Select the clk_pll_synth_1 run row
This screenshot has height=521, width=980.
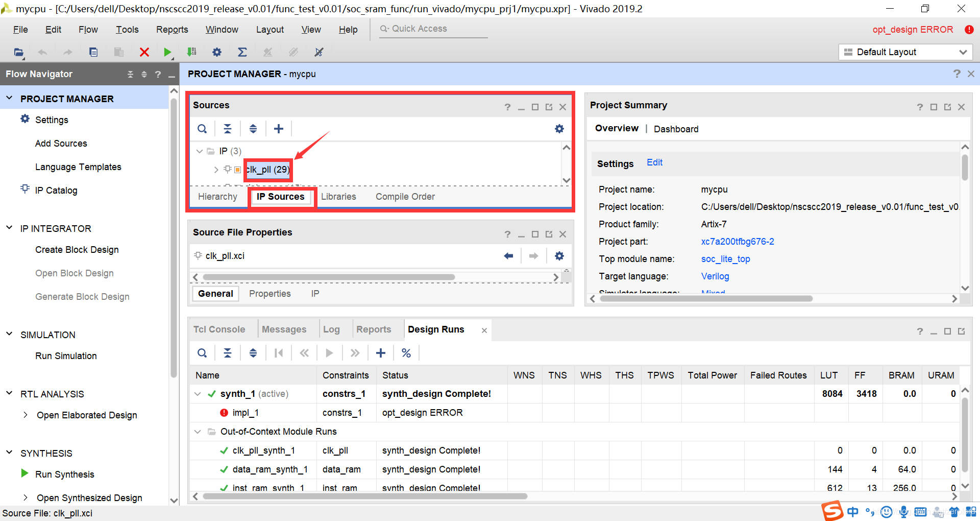[575, 451]
